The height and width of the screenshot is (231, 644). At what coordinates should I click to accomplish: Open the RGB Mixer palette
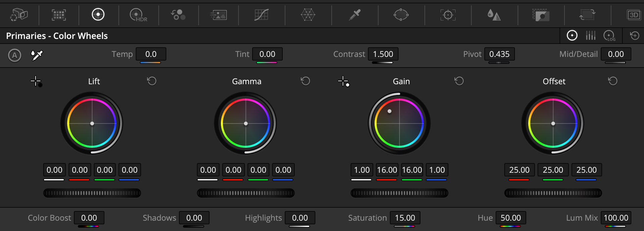pyautogui.click(x=178, y=15)
